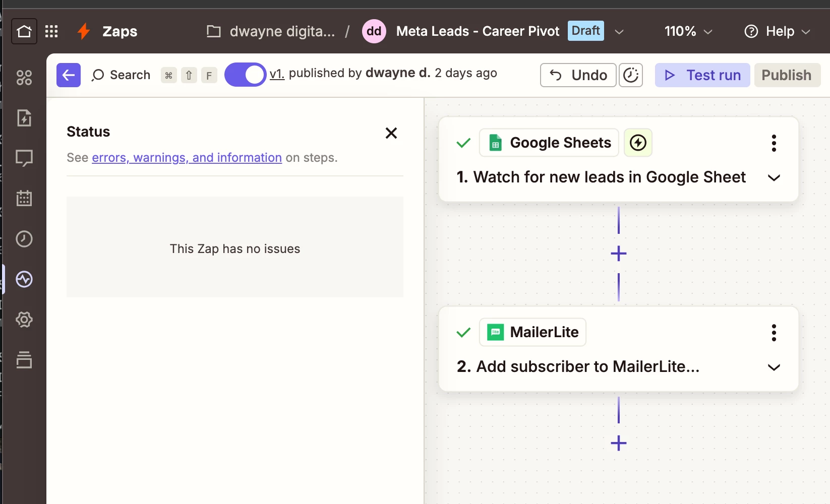This screenshot has height=504, width=830.
Task: Select the Status activity icon in sidebar
Action: (24, 279)
